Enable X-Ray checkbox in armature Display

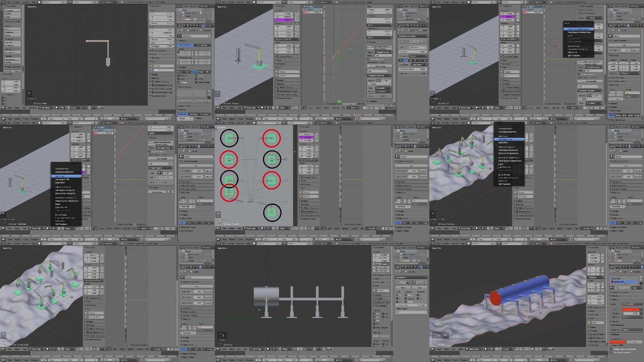[196, 79]
